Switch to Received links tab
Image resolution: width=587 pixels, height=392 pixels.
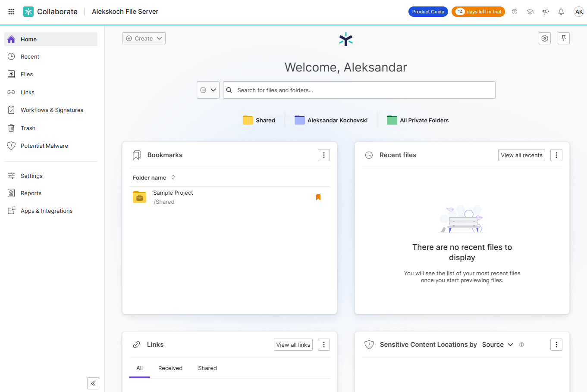pyautogui.click(x=170, y=368)
